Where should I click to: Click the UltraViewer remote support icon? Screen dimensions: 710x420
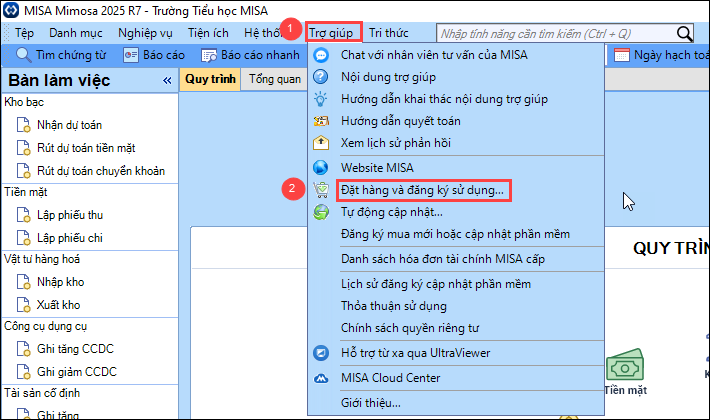point(321,353)
